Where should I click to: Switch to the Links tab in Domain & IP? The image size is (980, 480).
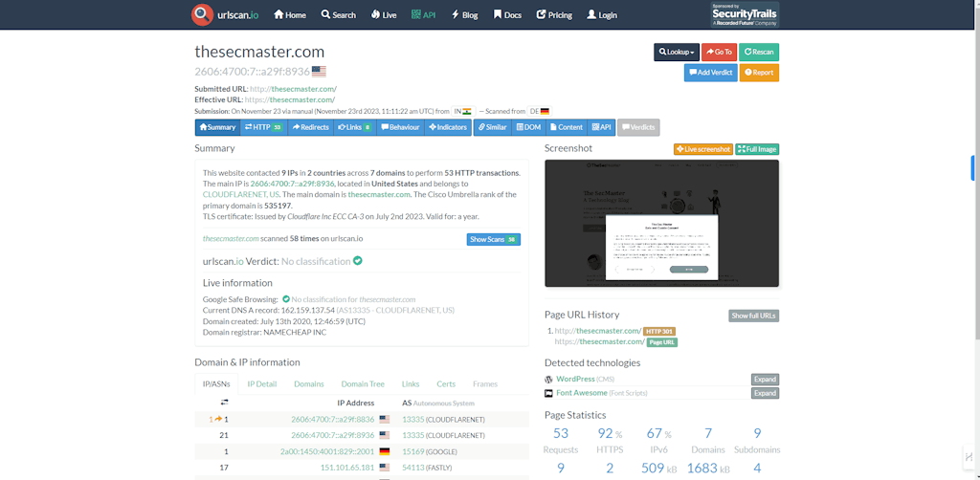(x=411, y=384)
